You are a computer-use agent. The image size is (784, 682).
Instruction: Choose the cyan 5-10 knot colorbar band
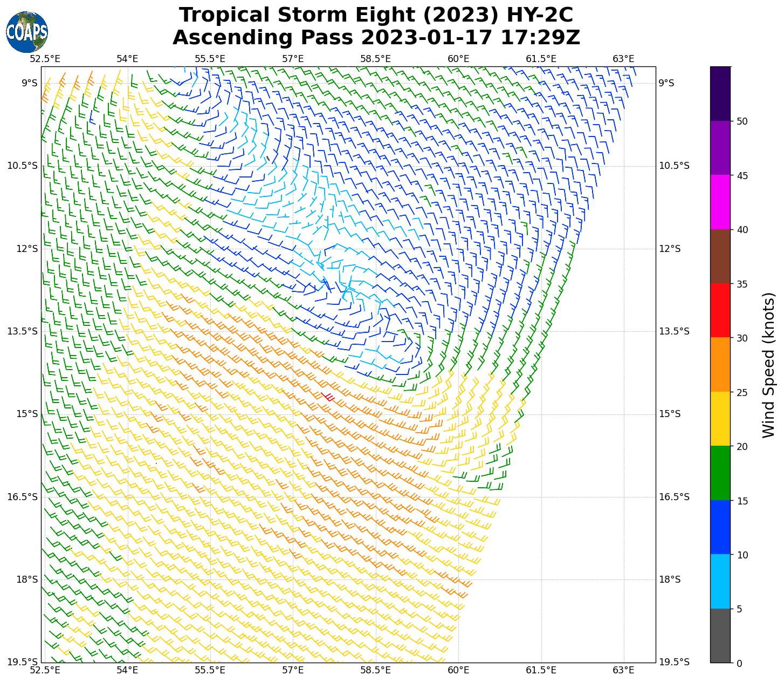(x=720, y=581)
